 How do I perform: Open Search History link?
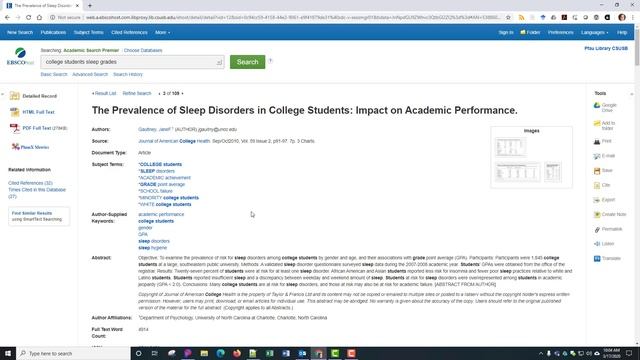(128, 74)
